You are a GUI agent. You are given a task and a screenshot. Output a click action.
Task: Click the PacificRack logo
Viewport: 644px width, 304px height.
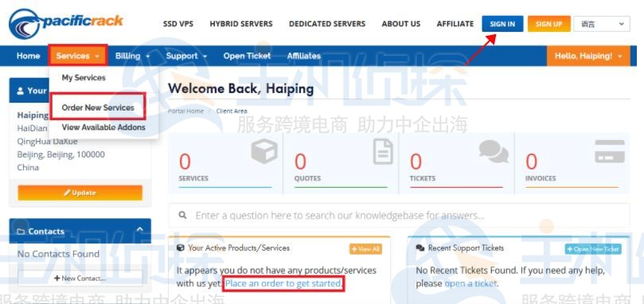(x=66, y=24)
